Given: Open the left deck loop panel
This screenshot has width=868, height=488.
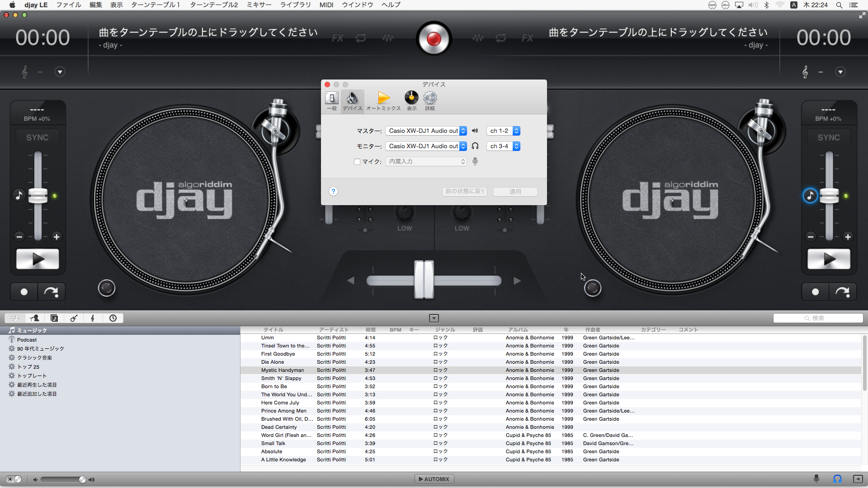Looking at the screenshot, I should (x=361, y=38).
